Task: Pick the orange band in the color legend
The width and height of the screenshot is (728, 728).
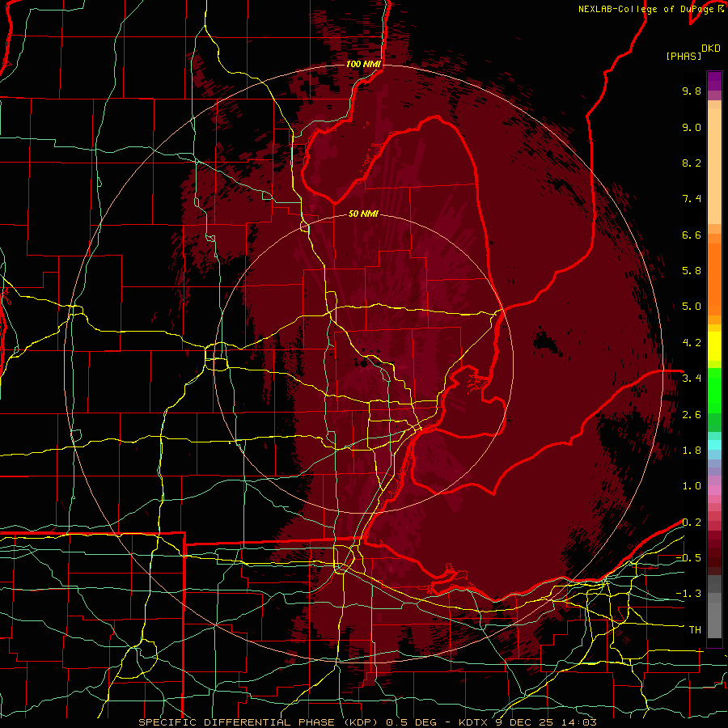Action: [714, 278]
